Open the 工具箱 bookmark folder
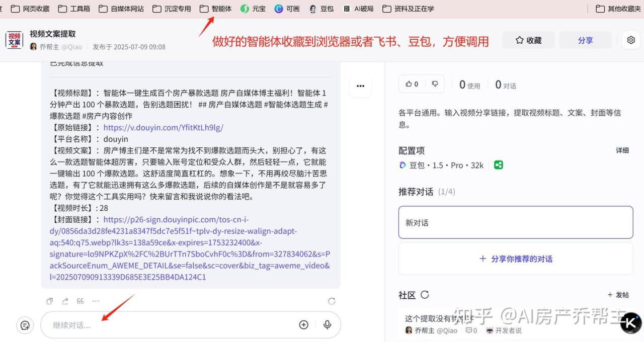 [74, 9]
